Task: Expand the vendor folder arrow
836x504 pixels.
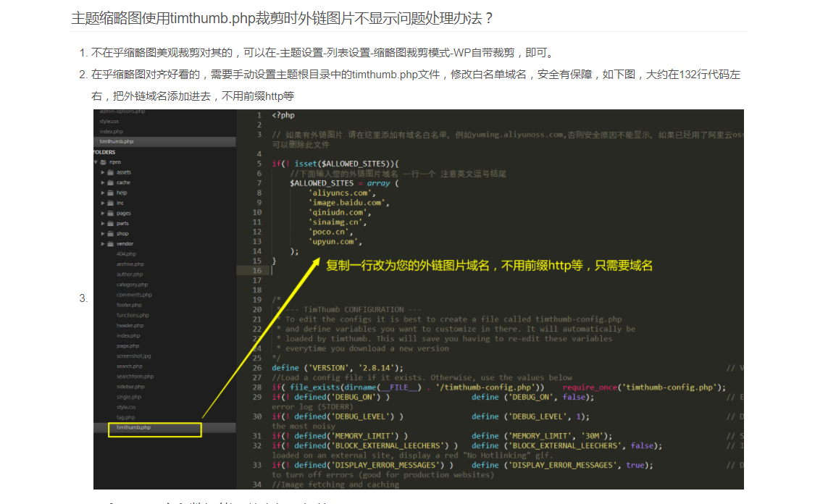Action: pyautogui.click(x=102, y=244)
